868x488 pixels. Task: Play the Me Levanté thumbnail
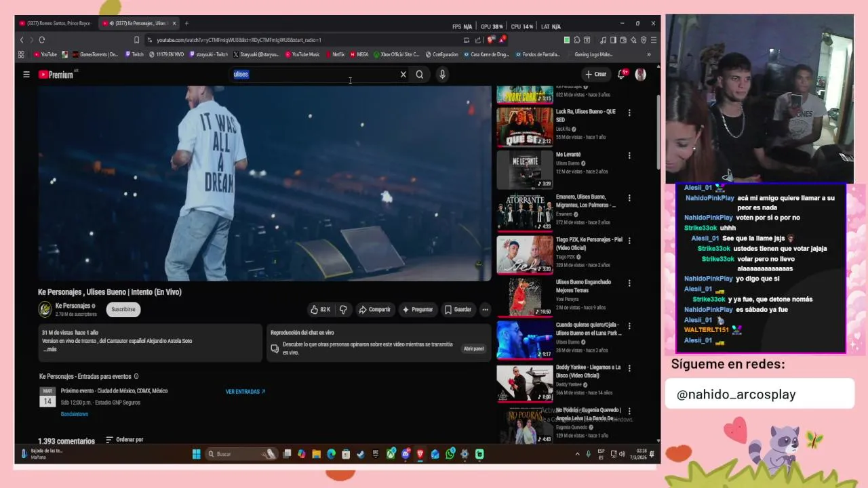pyautogui.click(x=525, y=169)
